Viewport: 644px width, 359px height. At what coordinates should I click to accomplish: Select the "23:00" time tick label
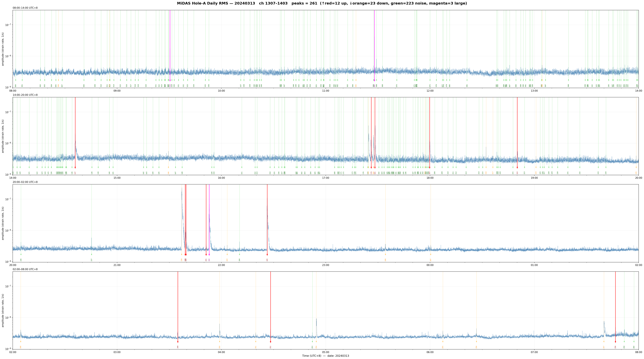click(x=326, y=265)
